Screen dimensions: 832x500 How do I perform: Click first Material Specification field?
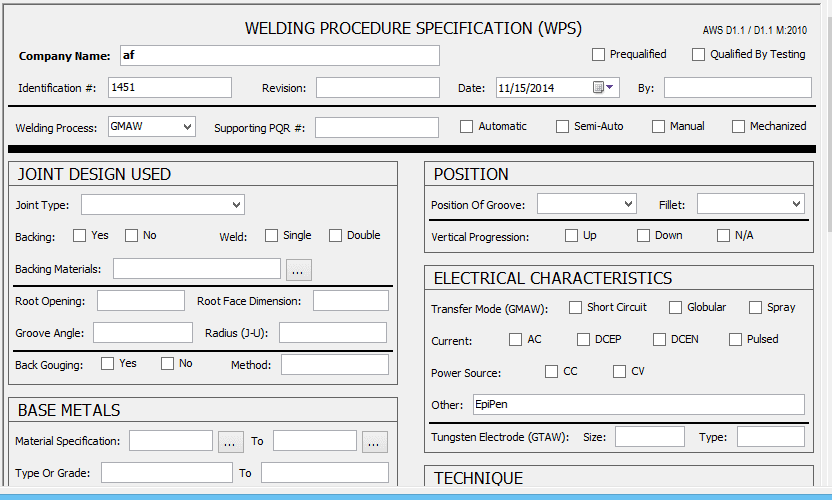click(x=171, y=441)
